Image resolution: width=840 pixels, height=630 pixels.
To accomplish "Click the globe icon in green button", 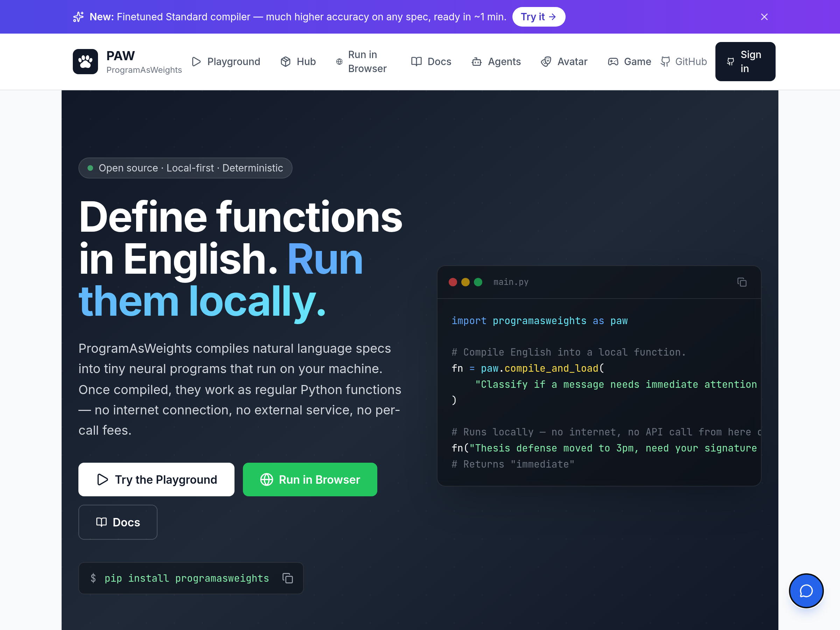I will [x=267, y=479].
